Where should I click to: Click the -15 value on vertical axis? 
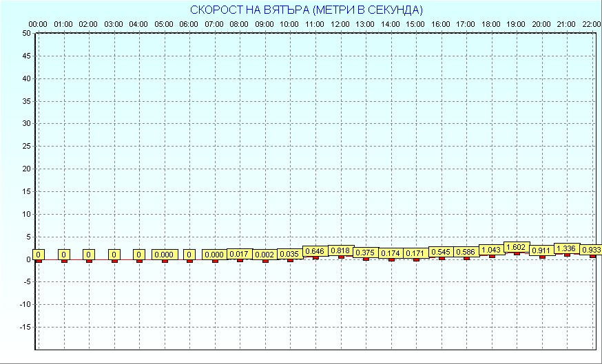click(x=25, y=328)
